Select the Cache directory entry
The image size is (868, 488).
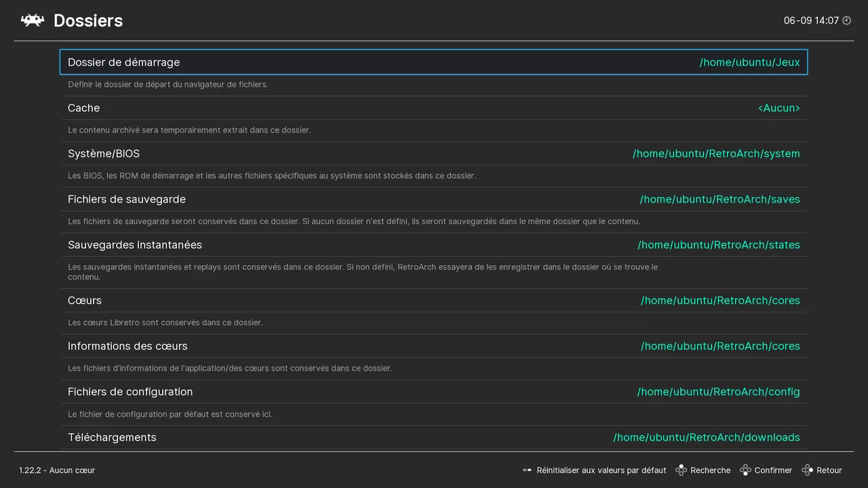pos(434,108)
